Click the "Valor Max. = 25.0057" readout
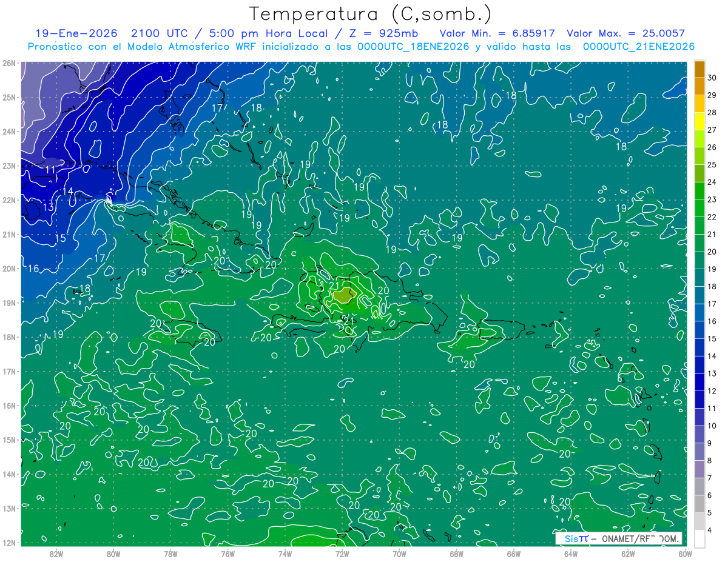 tap(625, 33)
